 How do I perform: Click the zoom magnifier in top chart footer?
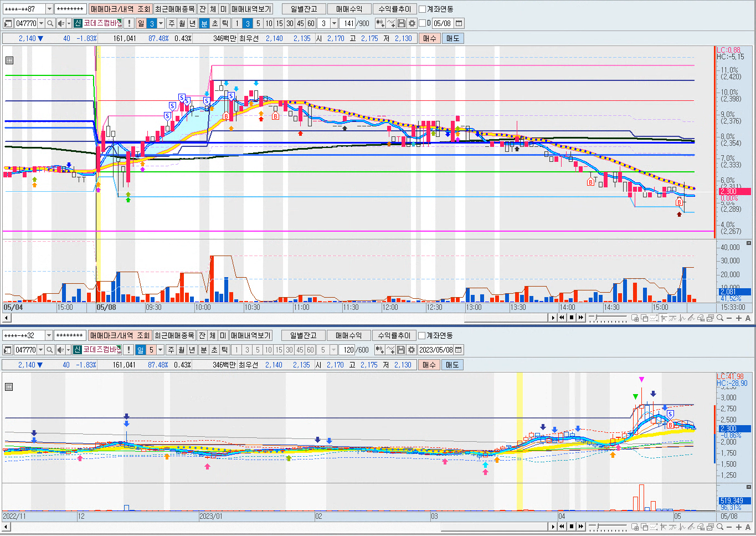[720, 318]
